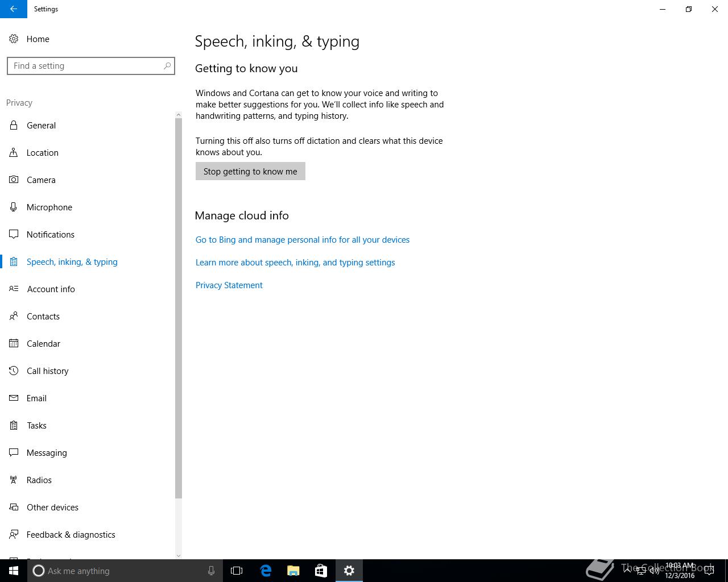Select the Microphone icon in sidebar
The width and height of the screenshot is (728, 582).
click(14, 207)
